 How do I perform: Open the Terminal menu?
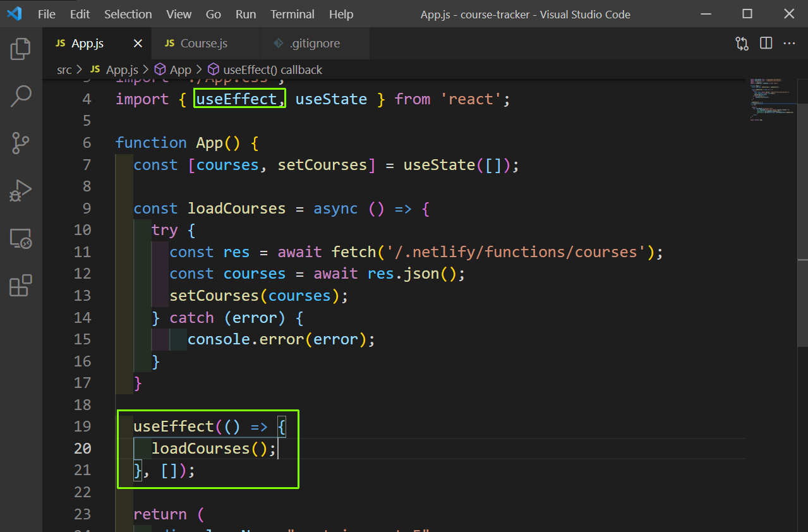pyautogui.click(x=294, y=14)
